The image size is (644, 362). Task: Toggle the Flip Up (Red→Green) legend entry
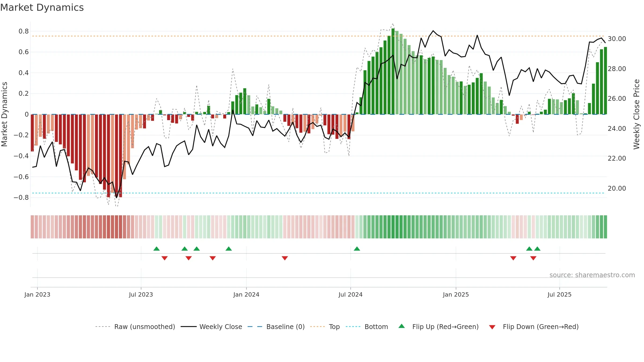click(438, 327)
